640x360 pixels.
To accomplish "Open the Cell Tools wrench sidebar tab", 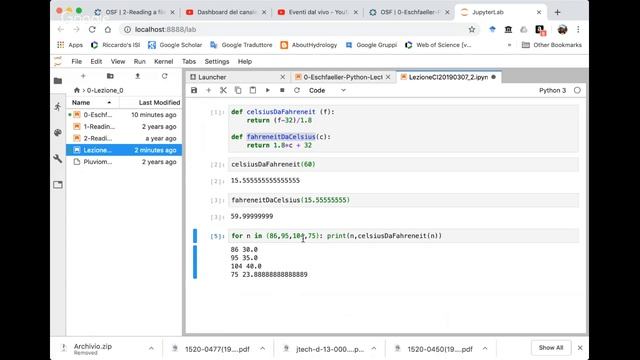I will pyautogui.click(x=58, y=158).
